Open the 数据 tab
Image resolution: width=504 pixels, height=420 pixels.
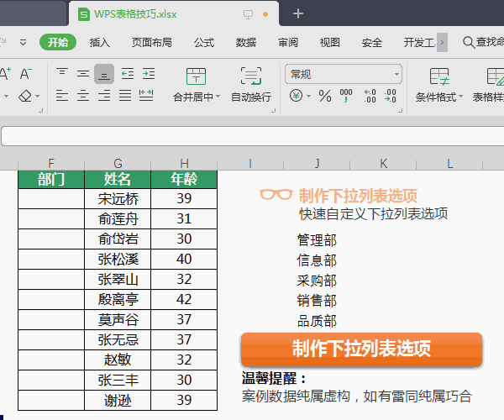(246, 42)
